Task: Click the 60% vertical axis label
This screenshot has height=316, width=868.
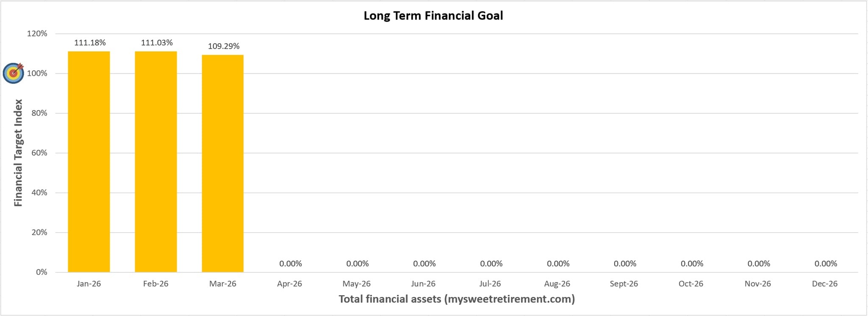Action: [x=39, y=152]
